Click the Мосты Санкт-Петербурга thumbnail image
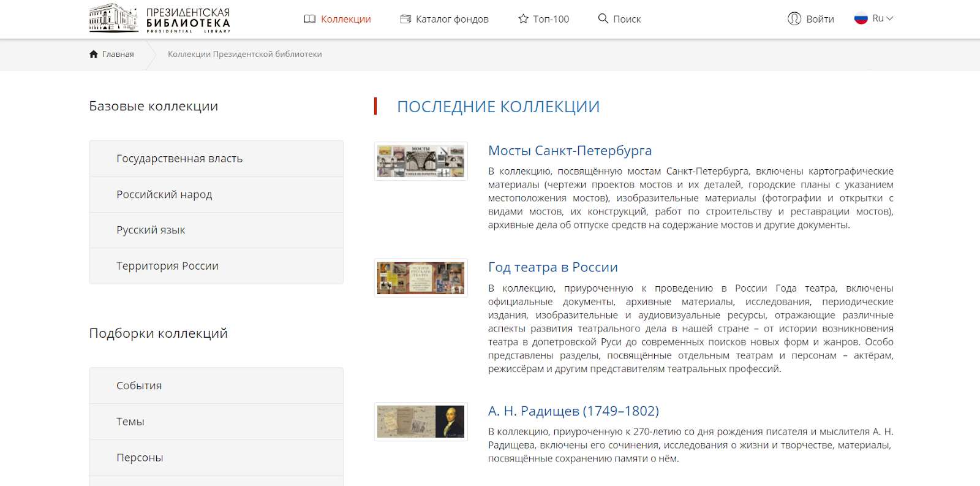The image size is (980, 486). 421,161
